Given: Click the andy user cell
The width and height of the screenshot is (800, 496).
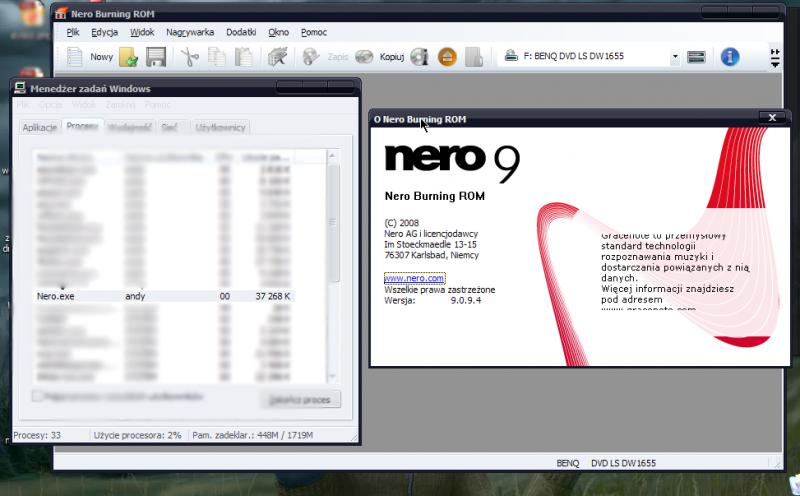Looking at the screenshot, I should pyautogui.click(x=135, y=296).
